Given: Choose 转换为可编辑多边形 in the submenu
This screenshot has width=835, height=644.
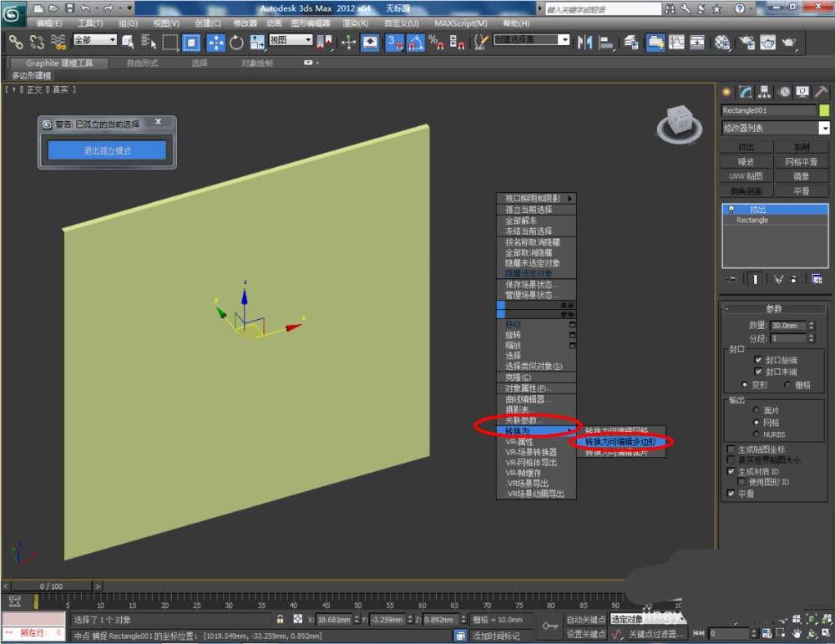Looking at the screenshot, I should 621,442.
